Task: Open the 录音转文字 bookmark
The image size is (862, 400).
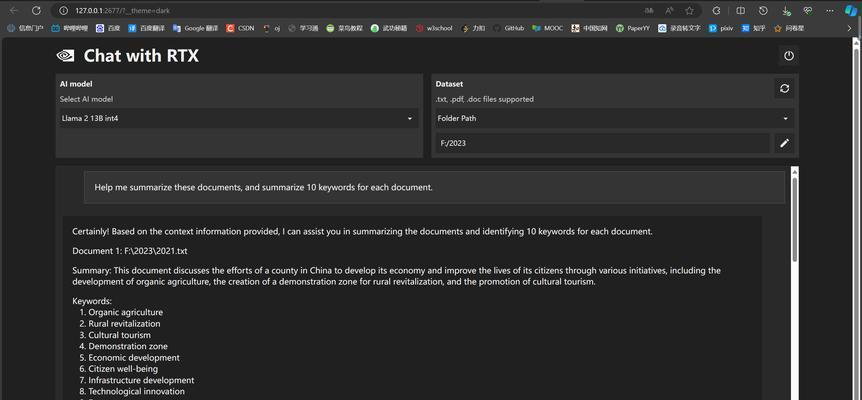Action: coord(679,28)
